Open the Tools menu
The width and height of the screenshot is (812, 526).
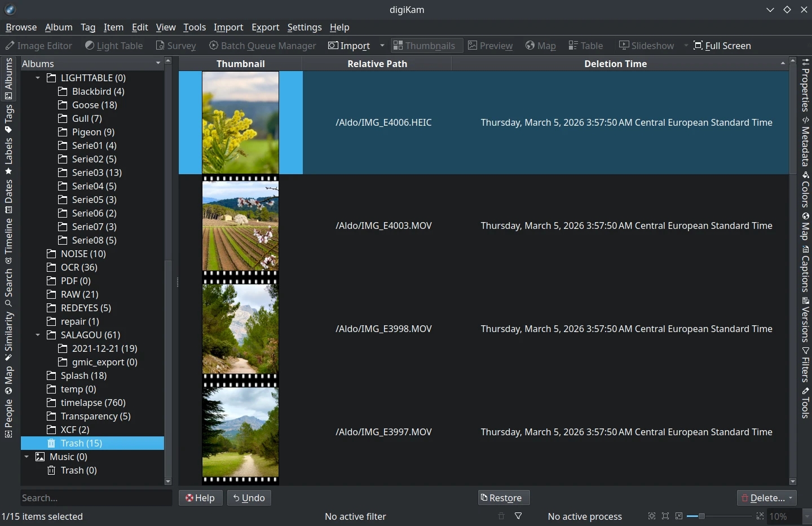[x=195, y=27]
